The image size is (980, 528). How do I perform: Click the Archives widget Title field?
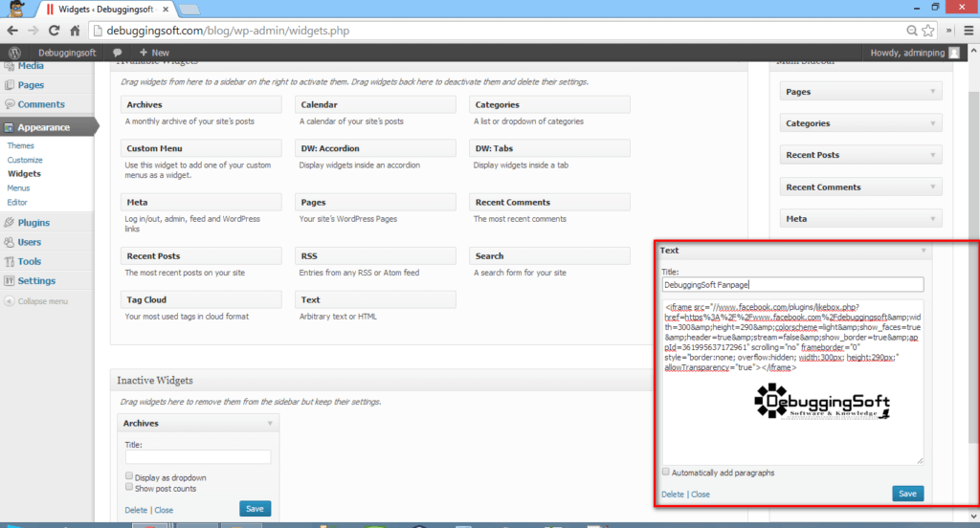[x=198, y=457]
